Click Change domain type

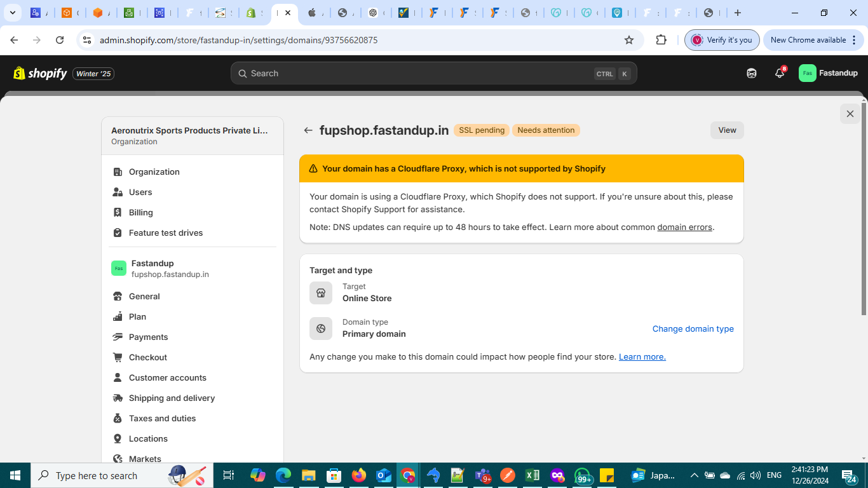click(x=693, y=329)
